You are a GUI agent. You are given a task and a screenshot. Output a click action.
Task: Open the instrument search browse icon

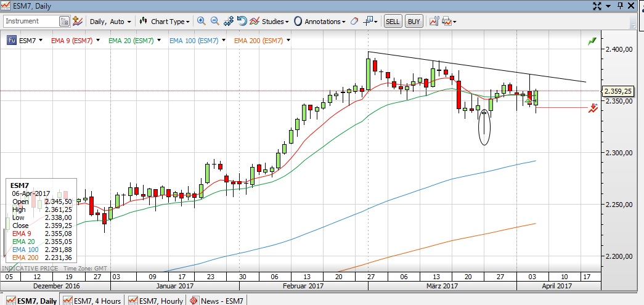pyautogui.click(x=65, y=22)
